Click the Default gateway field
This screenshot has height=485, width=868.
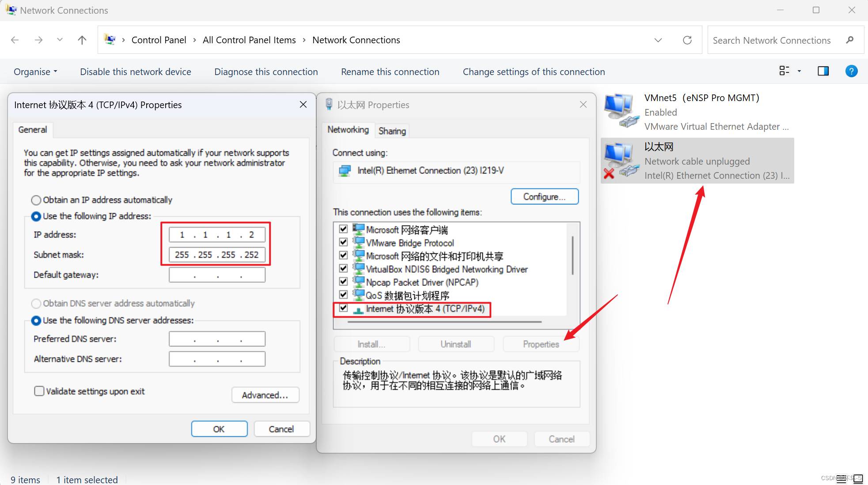click(x=217, y=275)
